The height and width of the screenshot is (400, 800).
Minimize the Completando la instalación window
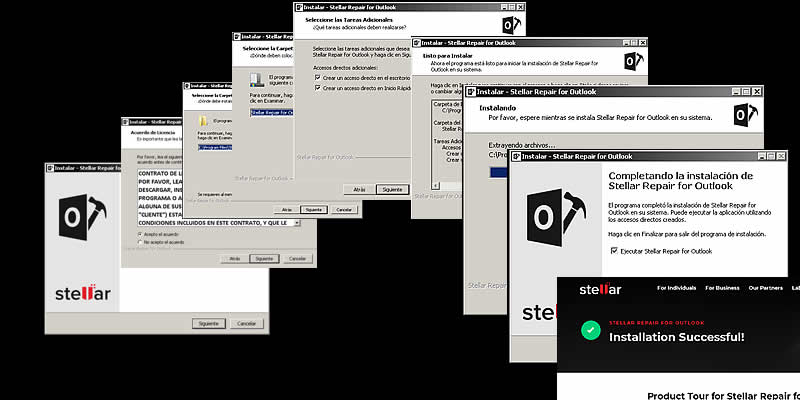tap(762, 156)
